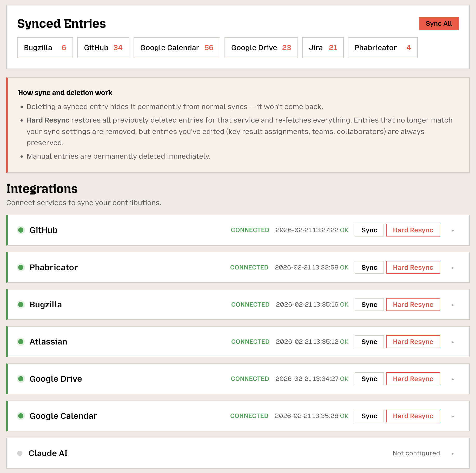Click the Sync All button

(439, 23)
